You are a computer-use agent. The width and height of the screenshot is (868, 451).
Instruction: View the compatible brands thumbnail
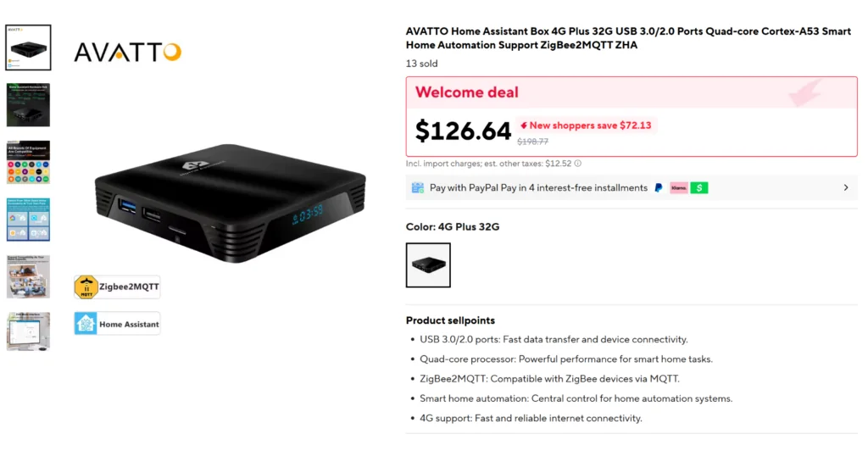[28, 162]
